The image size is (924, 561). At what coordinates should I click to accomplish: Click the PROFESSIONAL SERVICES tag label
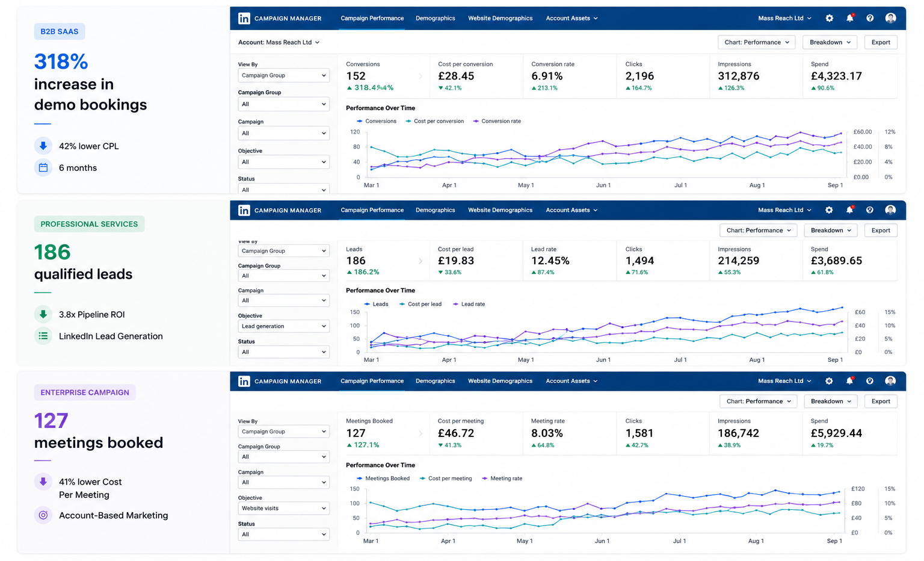(89, 224)
